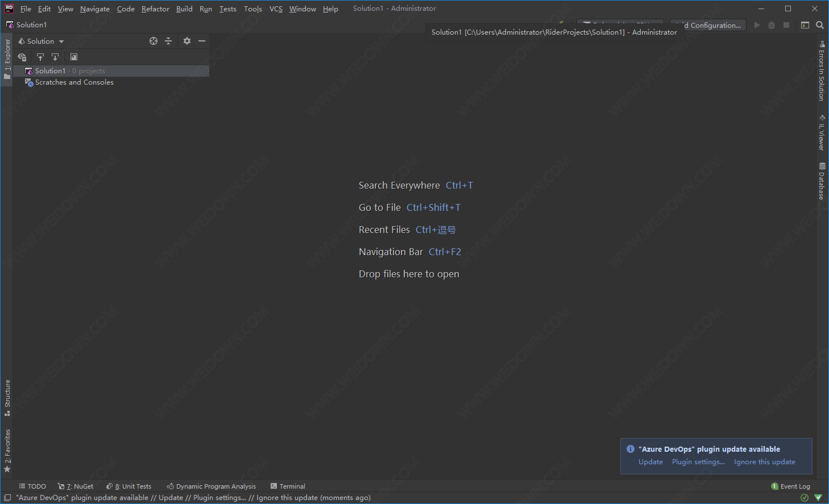Viewport: 829px width, 504px height.
Task: Open the Errors In Solution side tab
Action: pyautogui.click(x=822, y=70)
